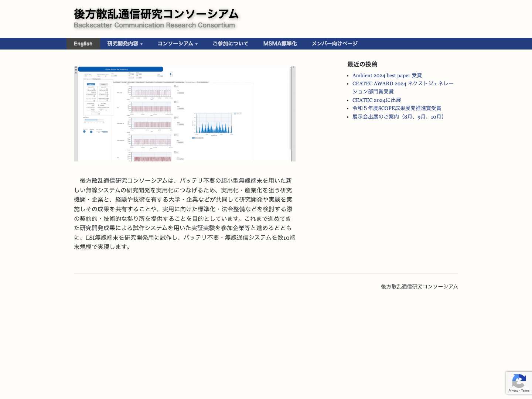
Task: Click the left blue round indicator light
Action: tap(84, 132)
